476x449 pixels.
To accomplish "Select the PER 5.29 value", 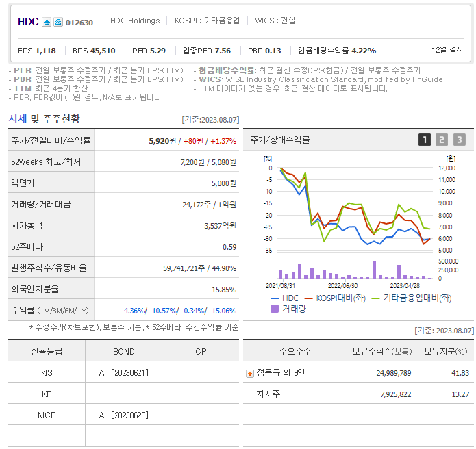I will point(149,51).
